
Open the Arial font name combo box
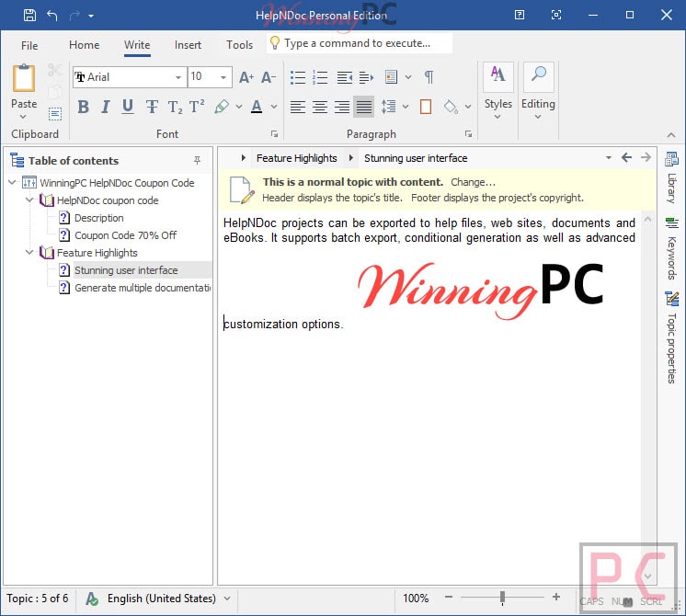click(x=130, y=77)
